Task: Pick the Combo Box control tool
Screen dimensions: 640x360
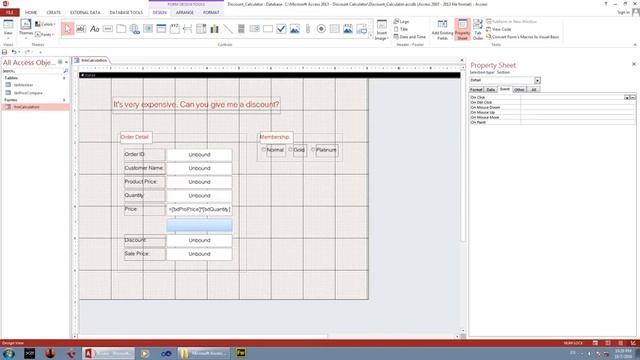Action: 201,29
